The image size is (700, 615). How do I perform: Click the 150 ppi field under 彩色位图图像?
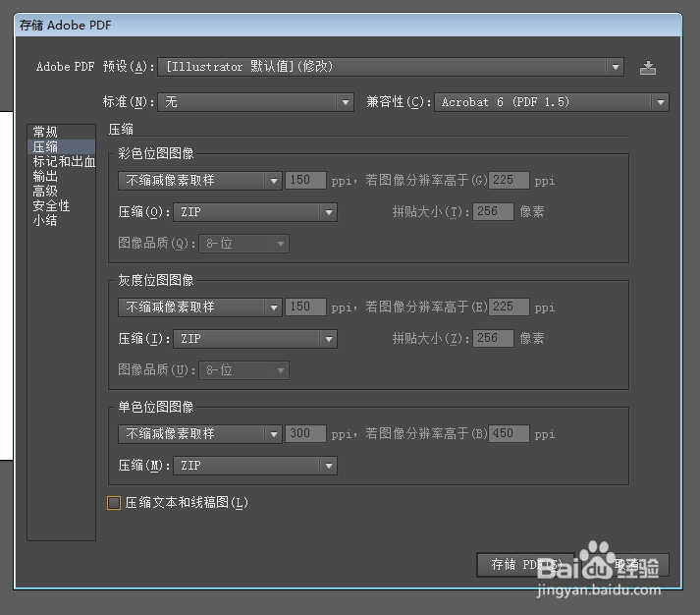tap(305, 181)
